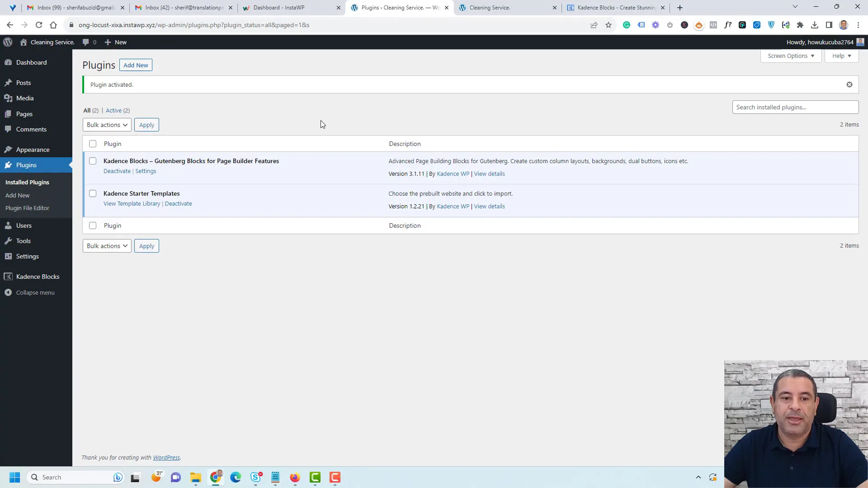Toggle the header Plugin column checkbox
The height and width of the screenshot is (488, 868).
92,143
